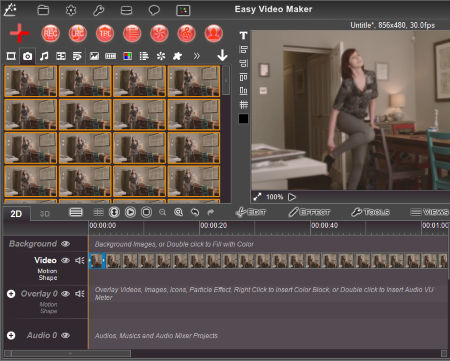Click the red treble clef music button
The width and height of the screenshot is (450, 361).
(x=186, y=33)
